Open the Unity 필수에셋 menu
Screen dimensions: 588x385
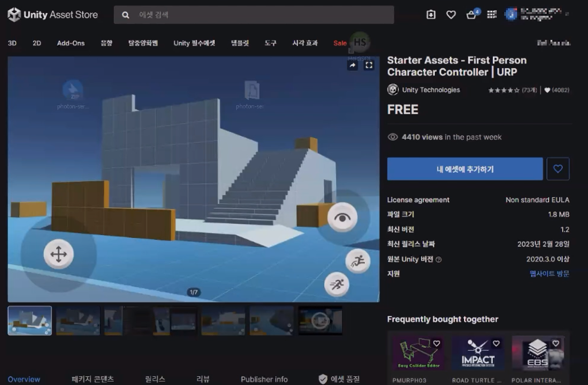point(194,43)
